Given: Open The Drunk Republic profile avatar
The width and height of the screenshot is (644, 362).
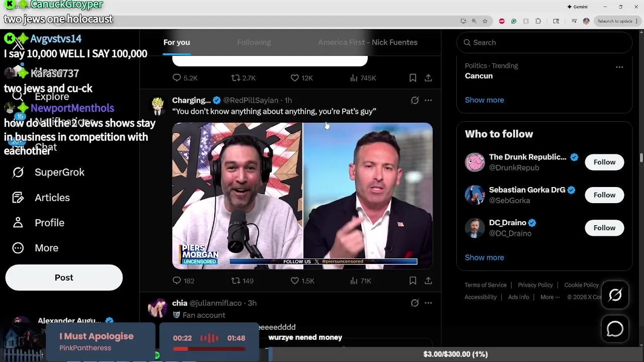Looking at the screenshot, I should pyautogui.click(x=474, y=162).
